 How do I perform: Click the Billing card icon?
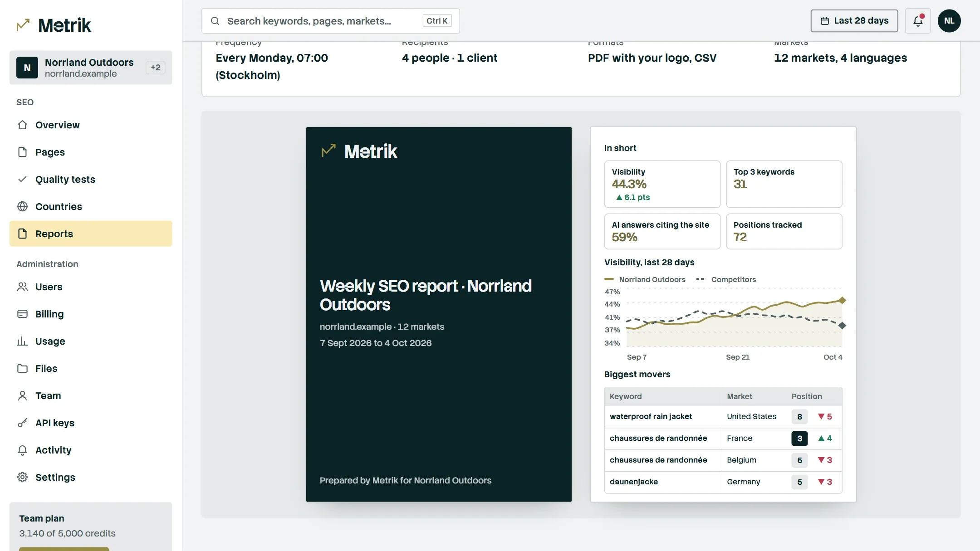pos(22,314)
